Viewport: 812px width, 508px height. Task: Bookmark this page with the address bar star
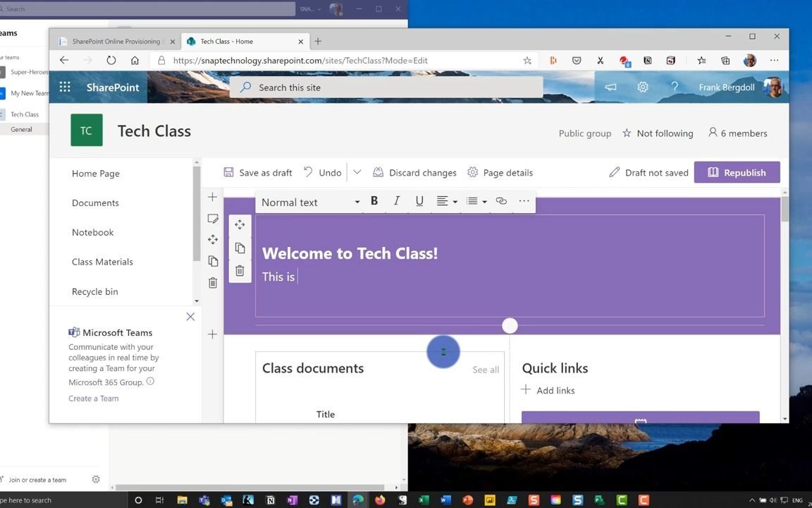tap(527, 61)
